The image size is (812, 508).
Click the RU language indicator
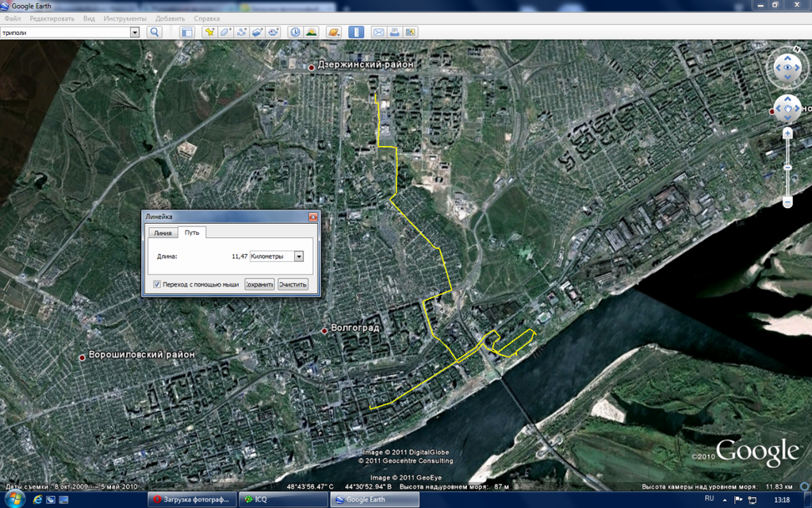709,498
